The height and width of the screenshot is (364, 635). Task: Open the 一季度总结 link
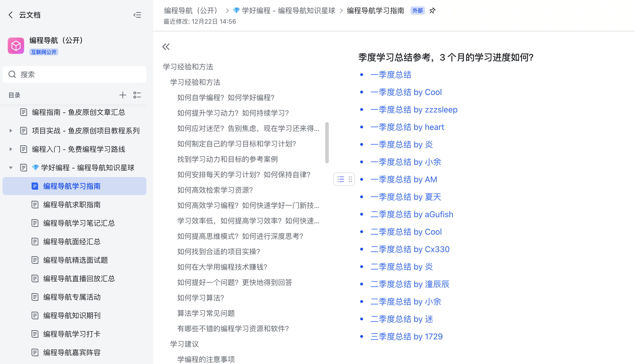(391, 75)
